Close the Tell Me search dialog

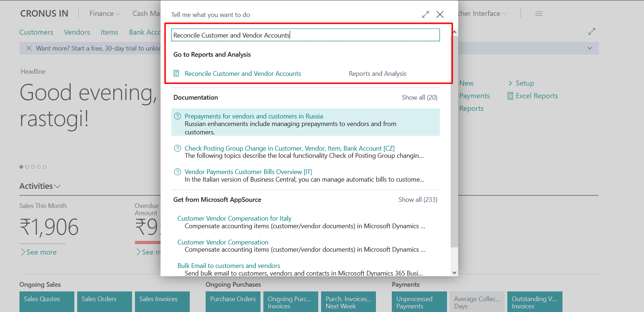[440, 14]
